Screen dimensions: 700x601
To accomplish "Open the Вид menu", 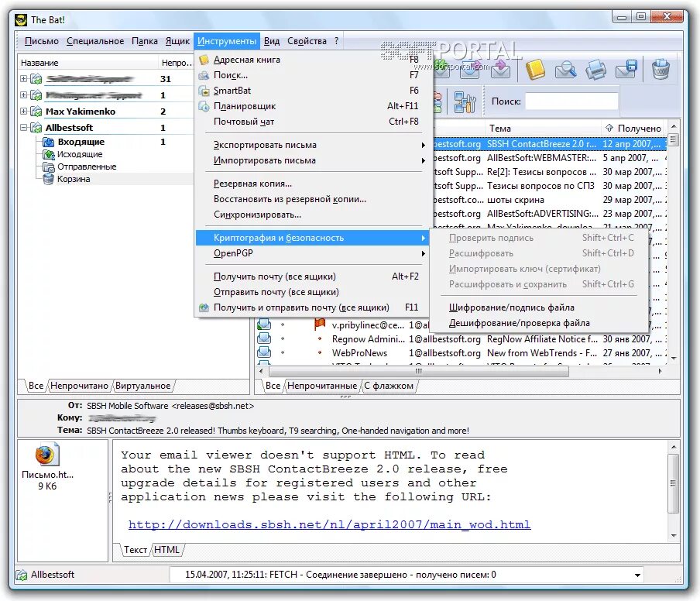I will pos(272,41).
